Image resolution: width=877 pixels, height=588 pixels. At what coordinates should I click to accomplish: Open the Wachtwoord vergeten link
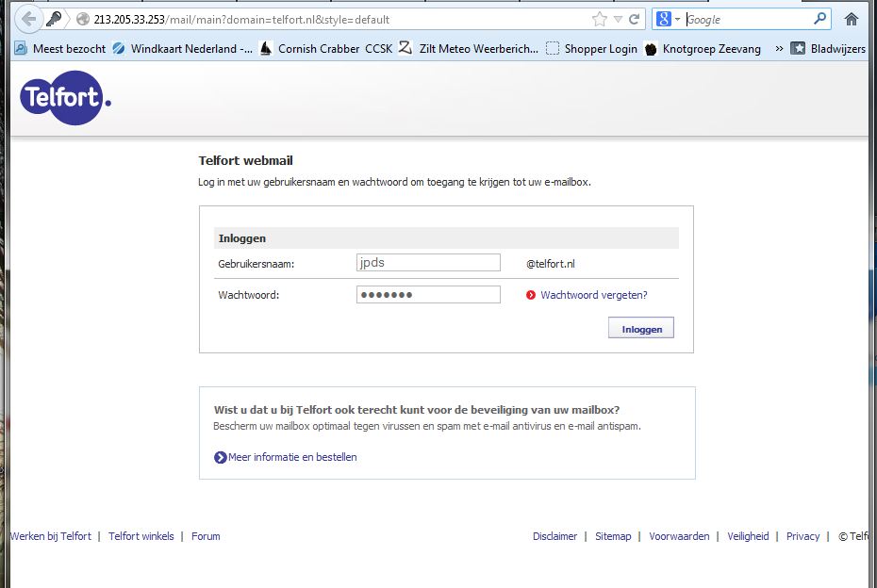(594, 295)
